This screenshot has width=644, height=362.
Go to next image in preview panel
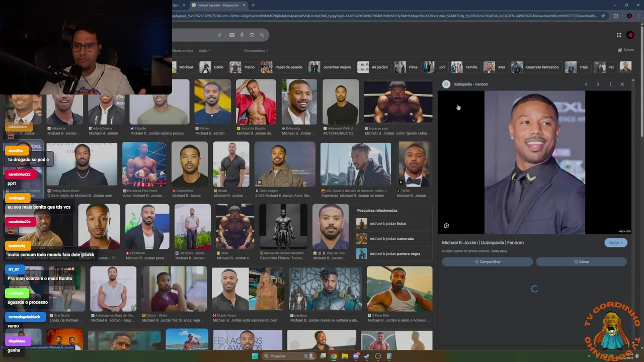(x=598, y=84)
